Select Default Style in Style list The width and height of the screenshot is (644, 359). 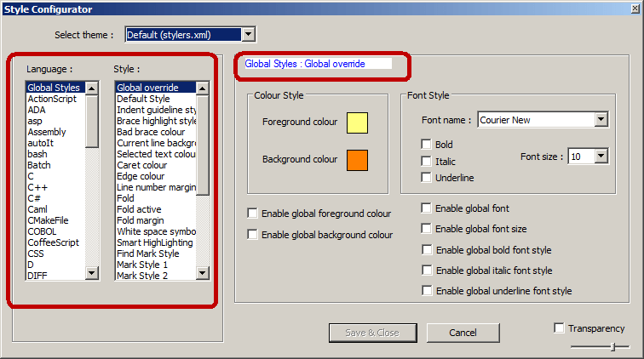point(156,99)
